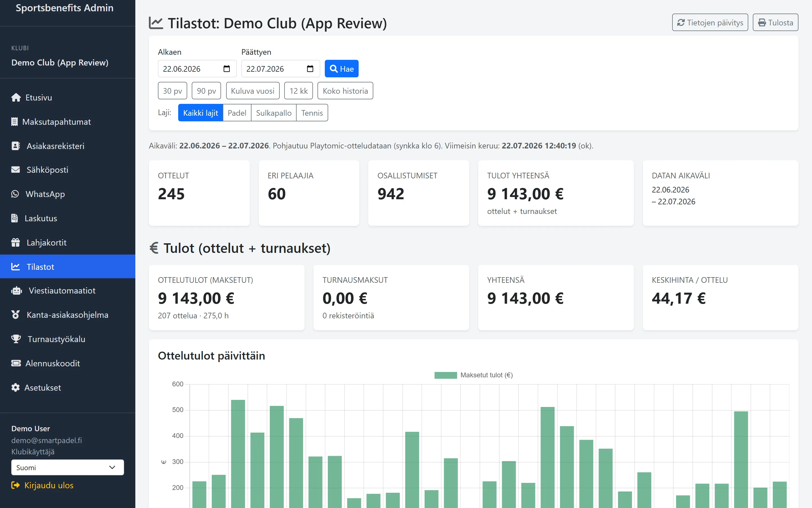Click the Asetukset gear icon

pyautogui.click(x=16, y=387)
